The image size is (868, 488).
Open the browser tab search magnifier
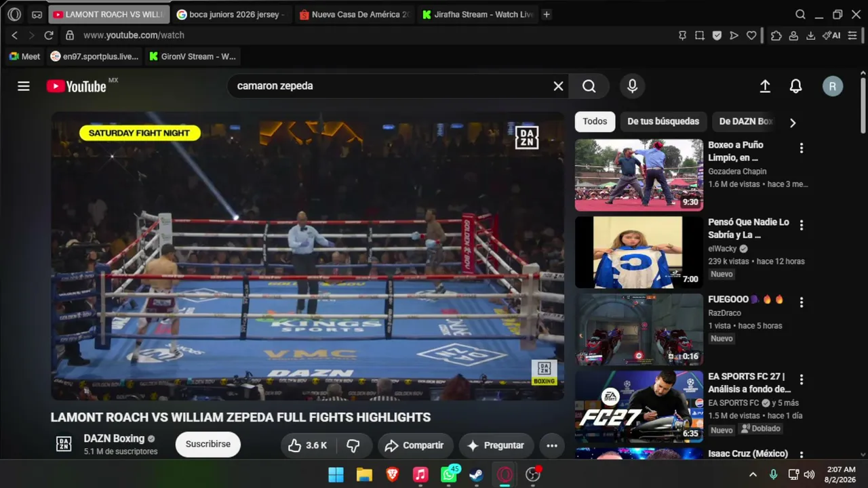(800, 14)
